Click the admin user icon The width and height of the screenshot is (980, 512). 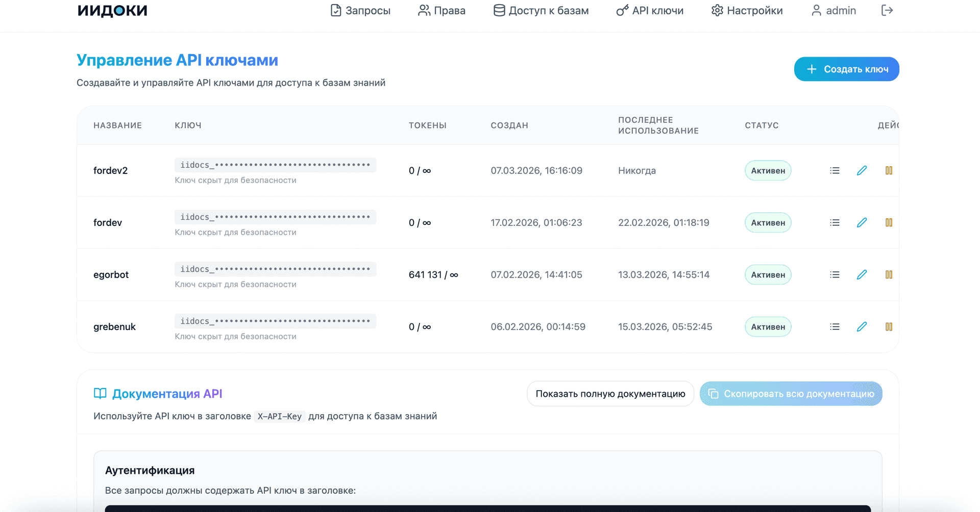pyautogui.click(x=816, y=10)
